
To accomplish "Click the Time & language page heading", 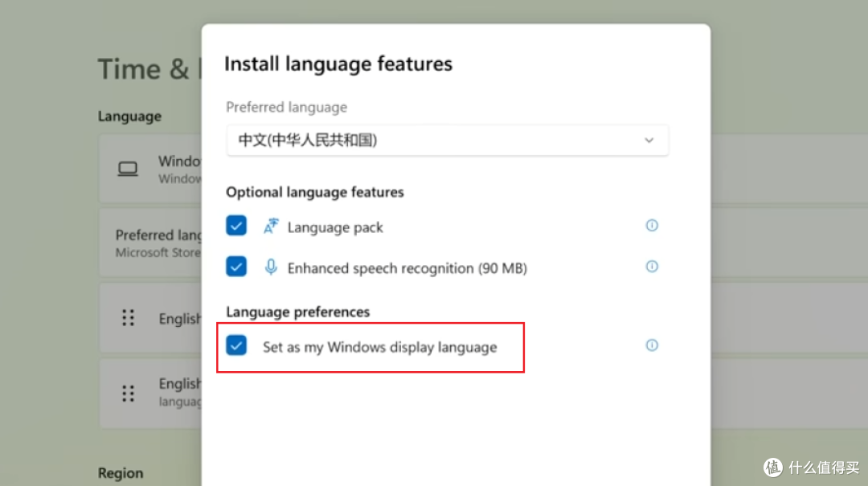I will pyautogui.click(x=149, y=69).
